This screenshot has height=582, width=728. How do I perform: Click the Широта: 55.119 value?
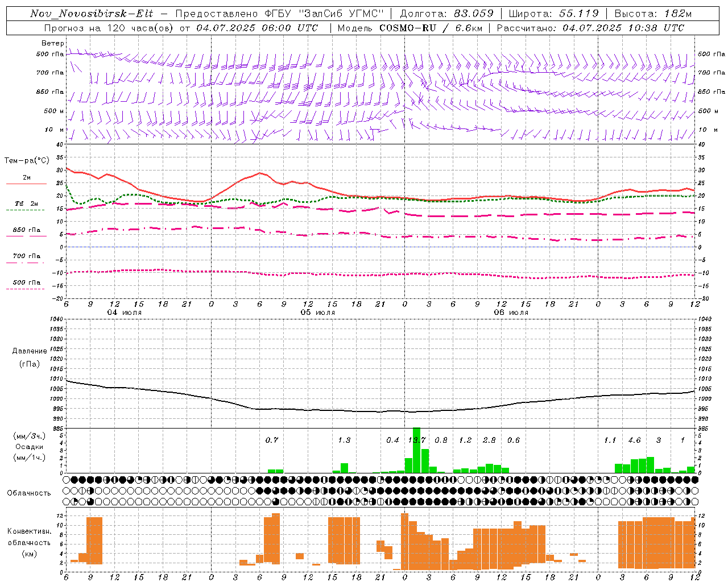[553, 14]
